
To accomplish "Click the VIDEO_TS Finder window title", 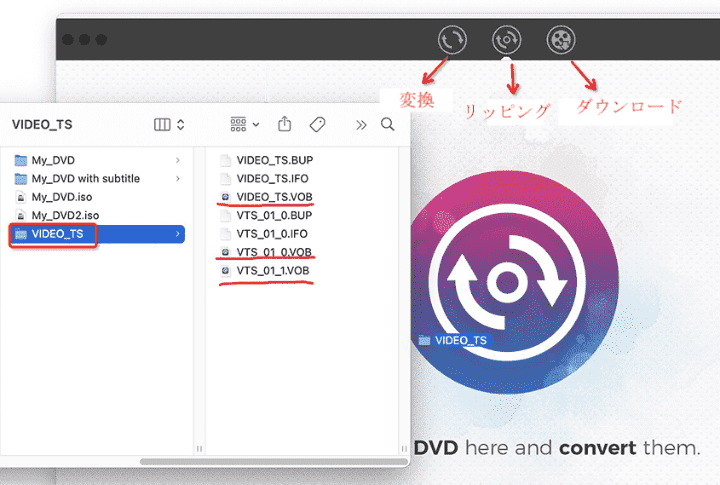I will (x=42, y=124).
